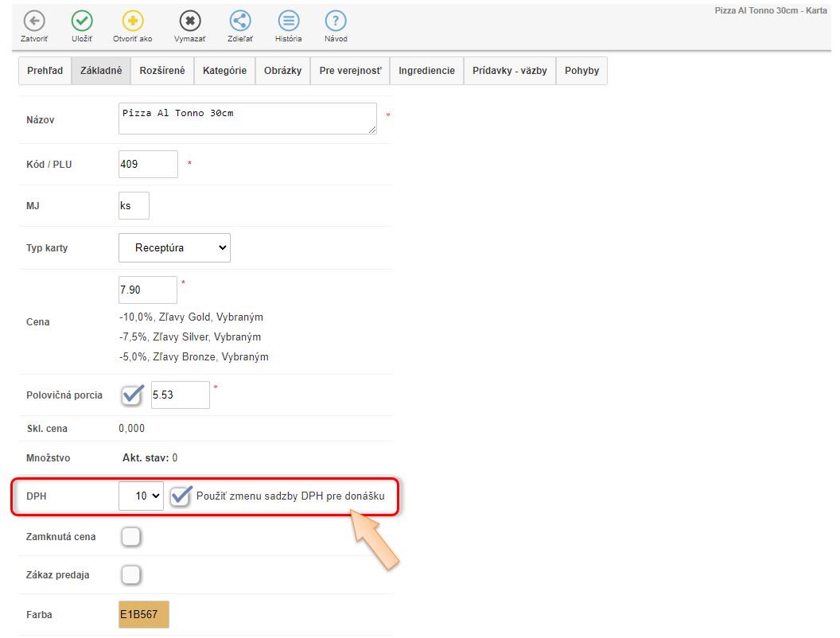Go to the Rozšírené tab
Viewport: 840px width, 638px height.
click(x=162, y=71)
